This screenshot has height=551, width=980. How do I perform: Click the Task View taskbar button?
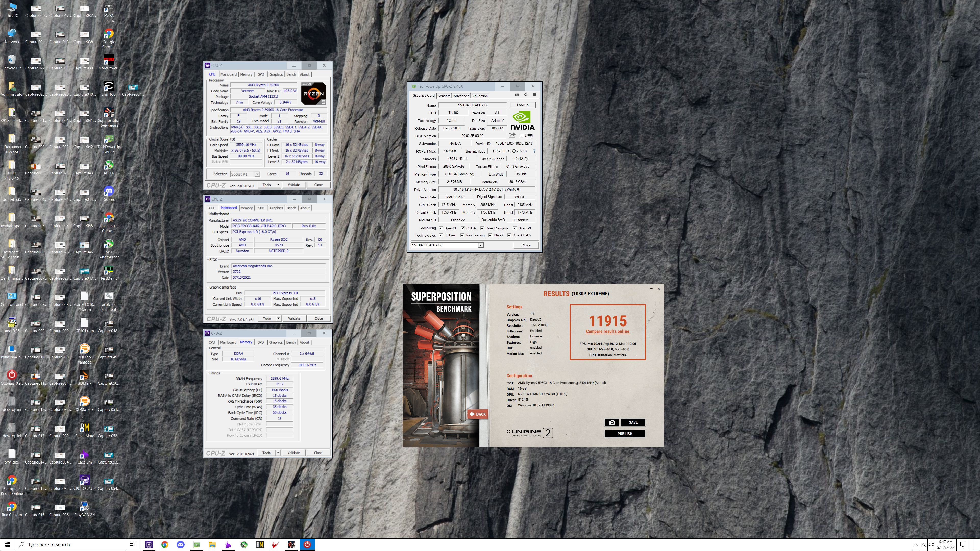(x=133, y=545)
